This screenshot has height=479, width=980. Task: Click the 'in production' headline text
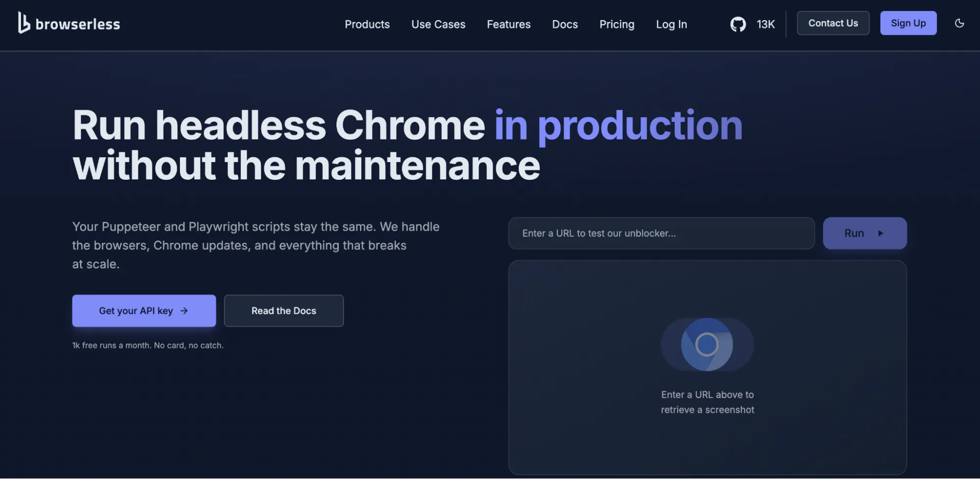pyautogui.click(x=618, y=126)
